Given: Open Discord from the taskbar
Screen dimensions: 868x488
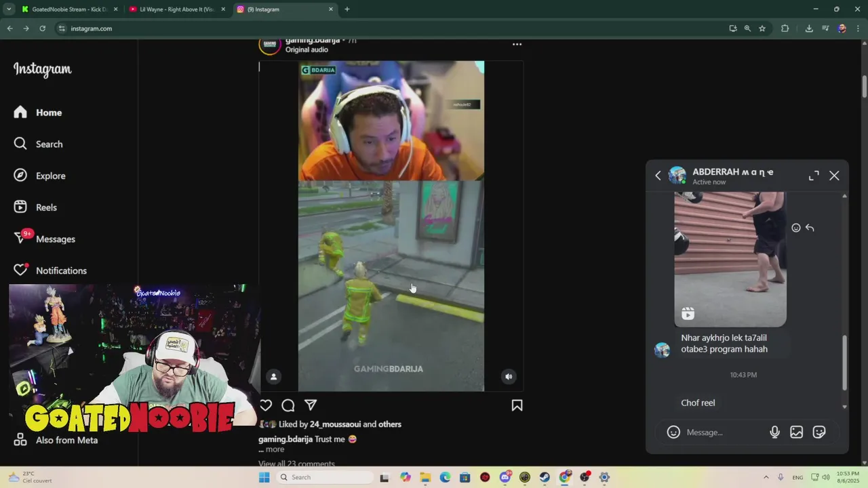Looking at the screenshot, I should (505, 477).
